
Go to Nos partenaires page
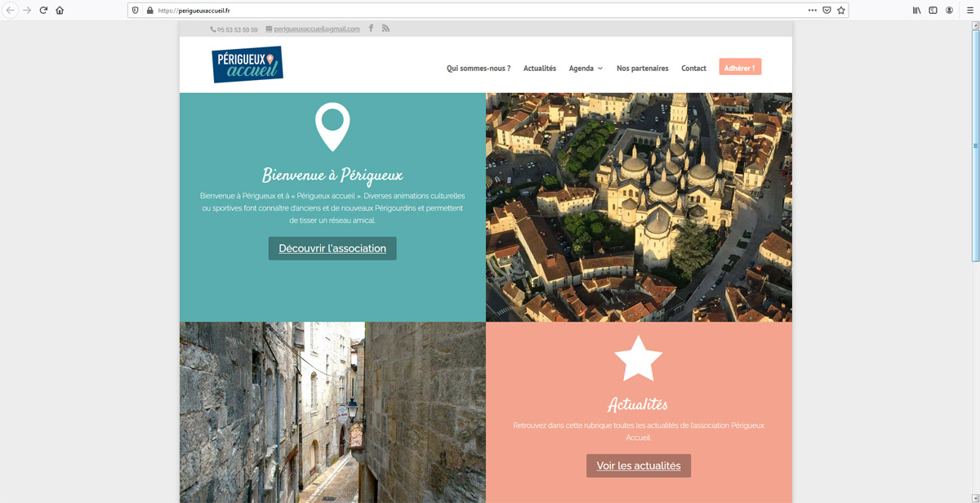[643, 69]
